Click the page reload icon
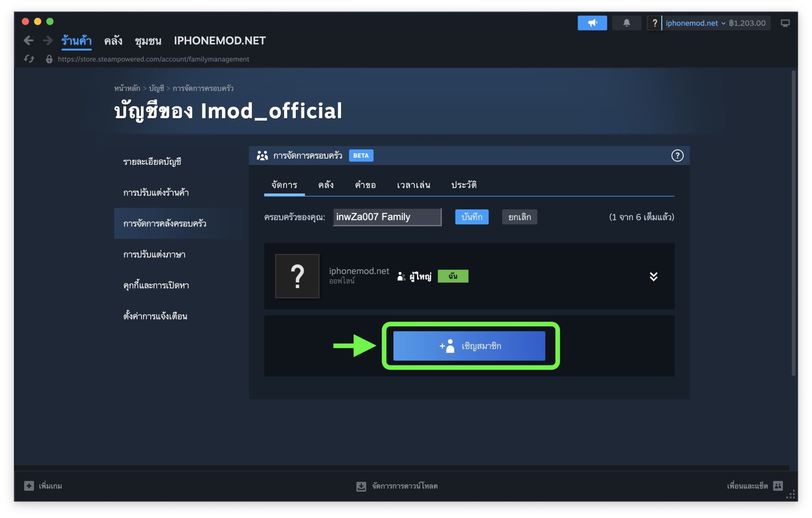Image resolution: width=812 pixels, height=518 pixels. (29, 59)
